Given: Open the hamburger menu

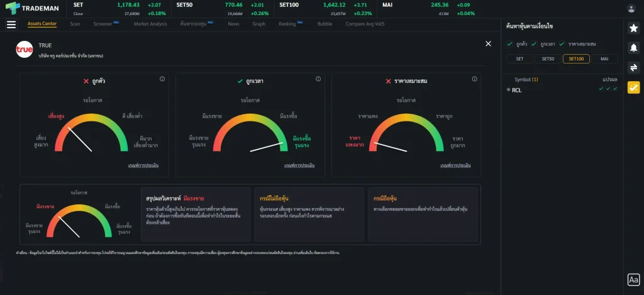Looking at the screenshot, I should pyautogui.click(x=11, y=25).
